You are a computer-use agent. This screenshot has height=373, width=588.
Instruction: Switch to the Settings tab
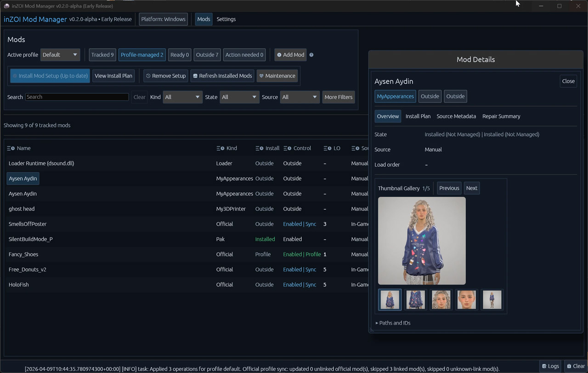(x=226, y=19)
